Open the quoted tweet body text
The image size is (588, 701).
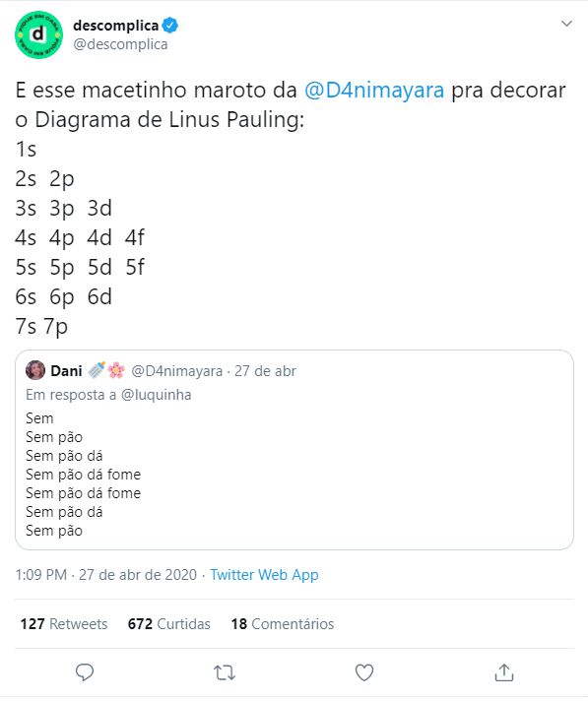[x=83, y=475]
